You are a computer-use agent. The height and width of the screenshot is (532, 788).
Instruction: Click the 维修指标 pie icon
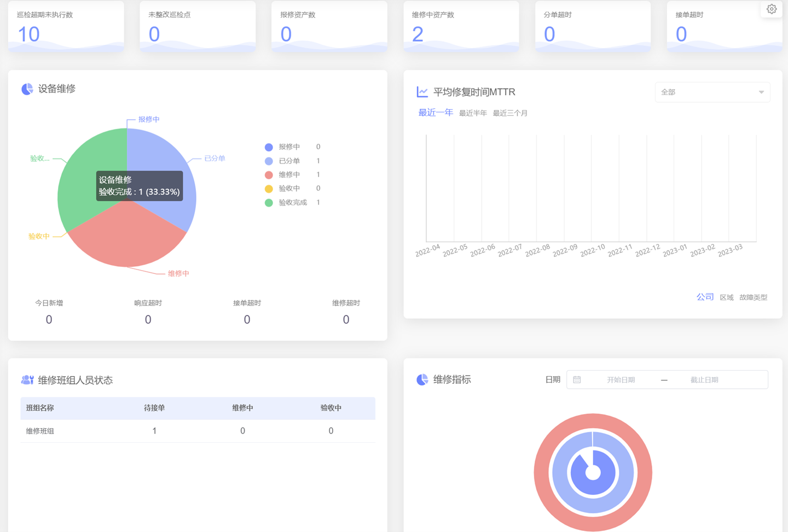[x=422, y=379]
